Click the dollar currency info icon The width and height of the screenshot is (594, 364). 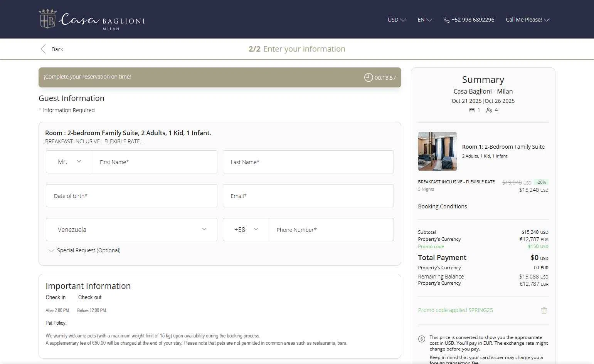422,339
